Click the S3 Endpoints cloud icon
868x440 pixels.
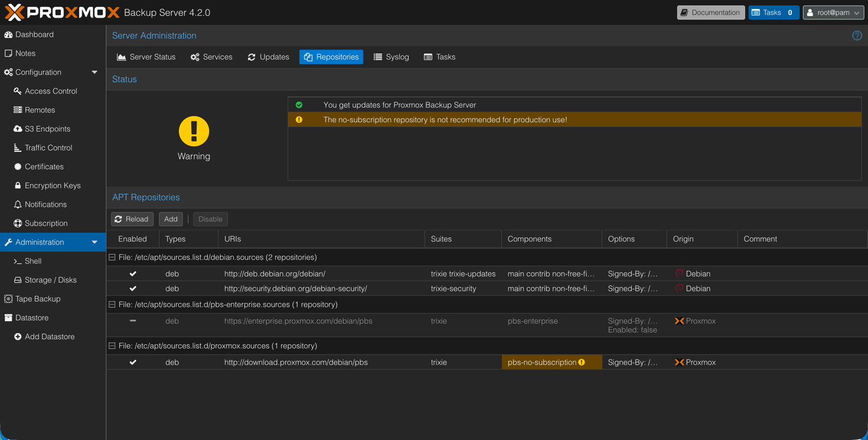(18, 129)
